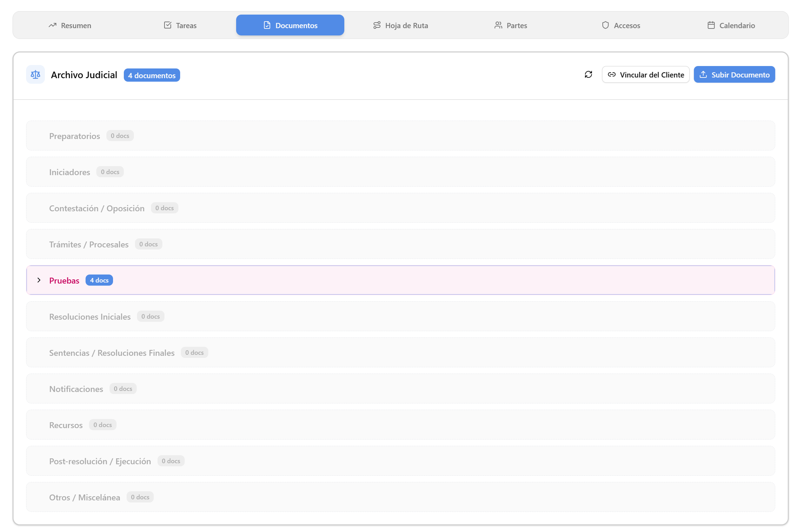Click the checkmark icon on Tareas tab
795x532 pixels.
tap(168, 25)
